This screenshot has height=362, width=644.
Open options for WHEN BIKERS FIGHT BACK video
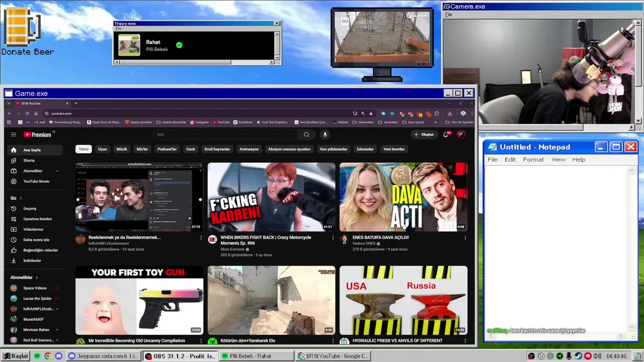pyautogui.click(x=333, y=238)
